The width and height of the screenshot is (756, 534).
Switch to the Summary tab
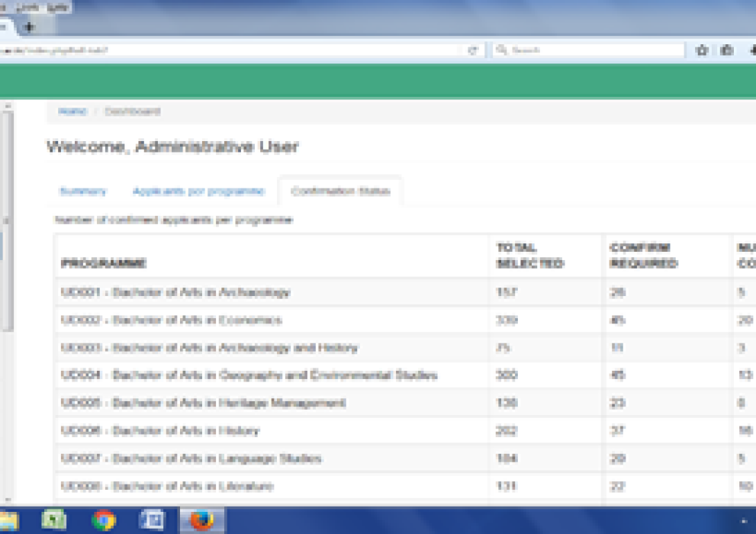[82, 191]
